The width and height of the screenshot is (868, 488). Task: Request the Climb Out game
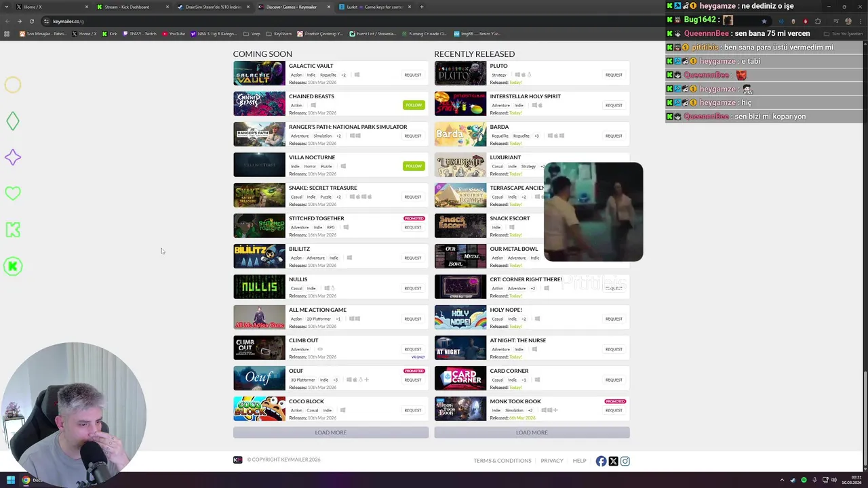[x=413, y=349]
